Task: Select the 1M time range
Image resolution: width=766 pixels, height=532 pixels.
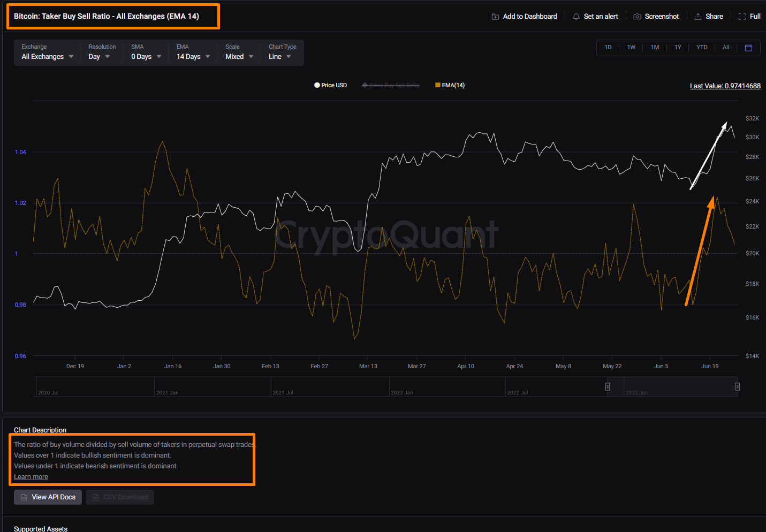Action: tap(655, 48)
